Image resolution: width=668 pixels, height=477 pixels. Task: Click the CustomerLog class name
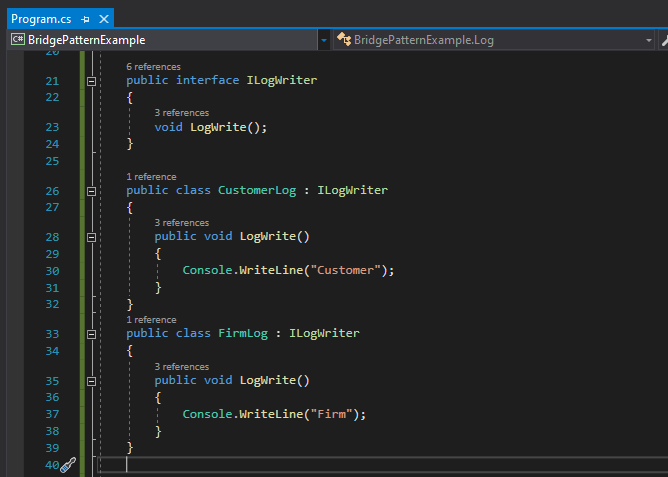pyautogui.click(x=257, y=190)
